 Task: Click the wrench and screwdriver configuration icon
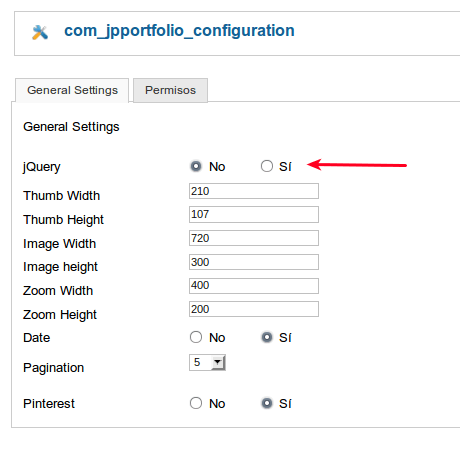40,32
